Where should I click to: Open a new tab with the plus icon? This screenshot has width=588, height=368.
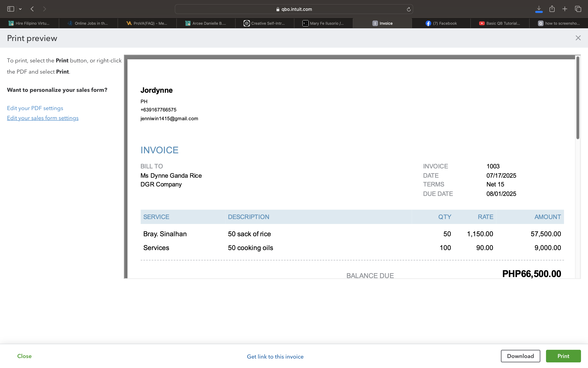565,9
